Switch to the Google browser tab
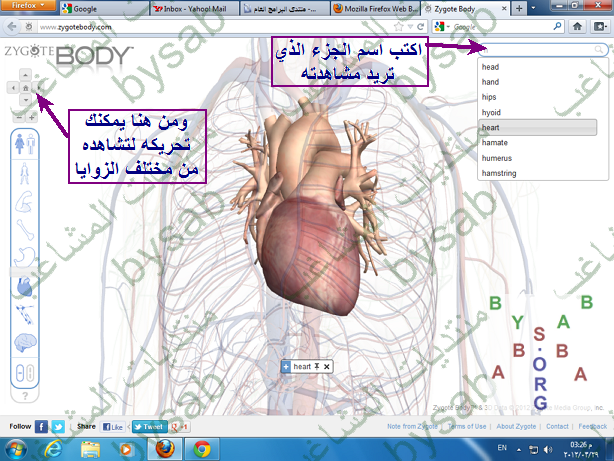The height and width of the screenshot is (461, 614). click(x=99, y=8)
